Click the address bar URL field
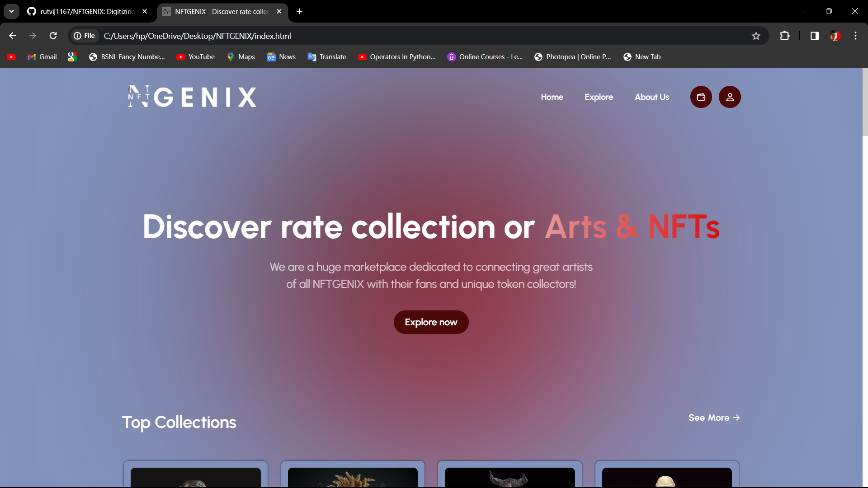Image resolution: width=868 pixels, height=488 pixels. pos(407,36)
